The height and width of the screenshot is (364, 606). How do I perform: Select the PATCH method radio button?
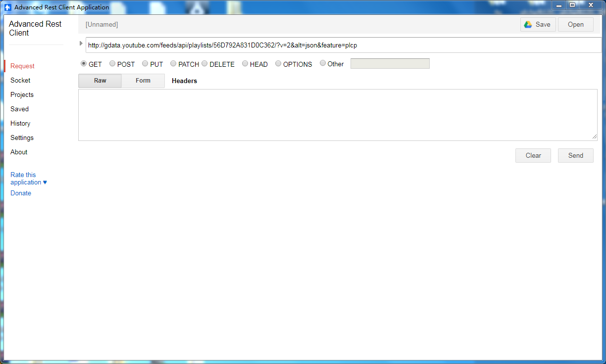(173, 63)
